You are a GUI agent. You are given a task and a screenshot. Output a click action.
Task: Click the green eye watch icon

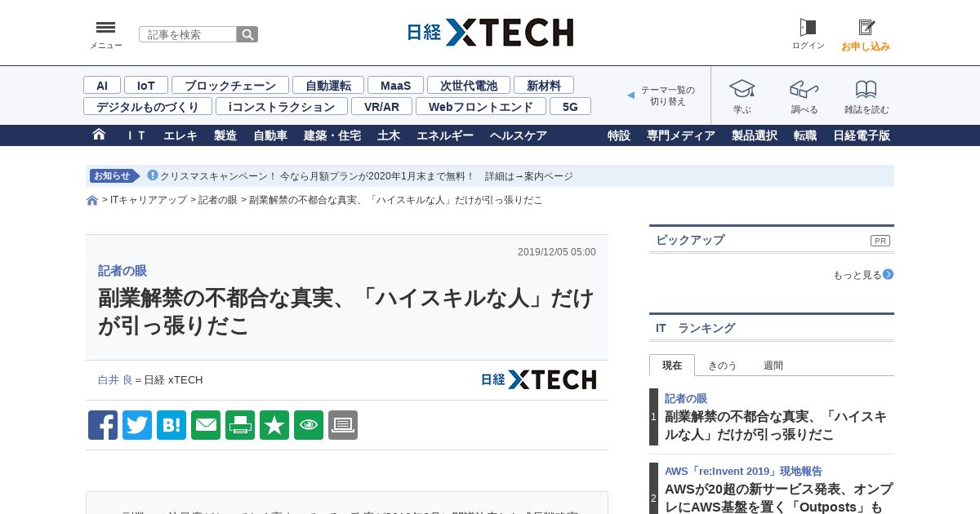pyautogui.click(x=309, y=425)
